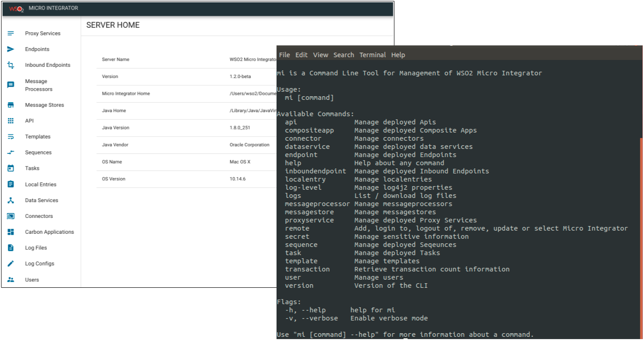Click the Users people icon

[11, 280]
